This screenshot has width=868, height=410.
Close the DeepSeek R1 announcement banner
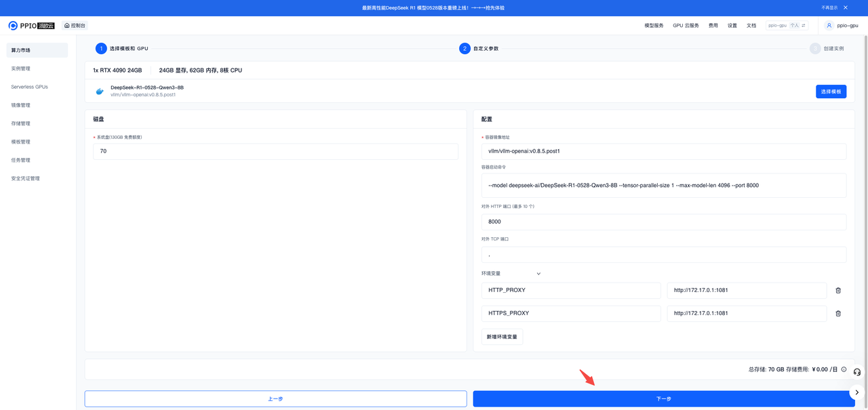point(846,7)
